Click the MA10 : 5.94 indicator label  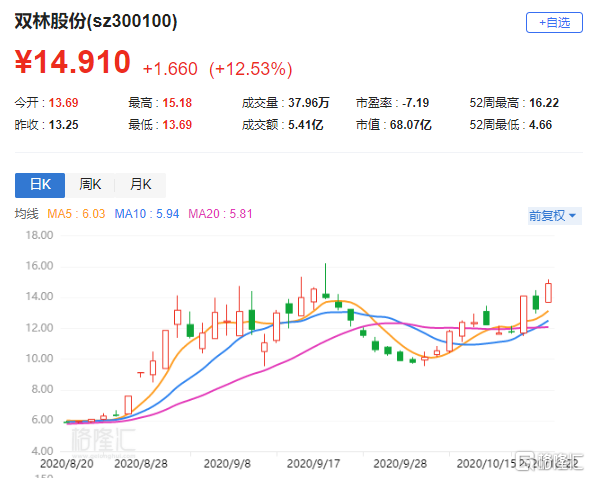pos(147,214)
